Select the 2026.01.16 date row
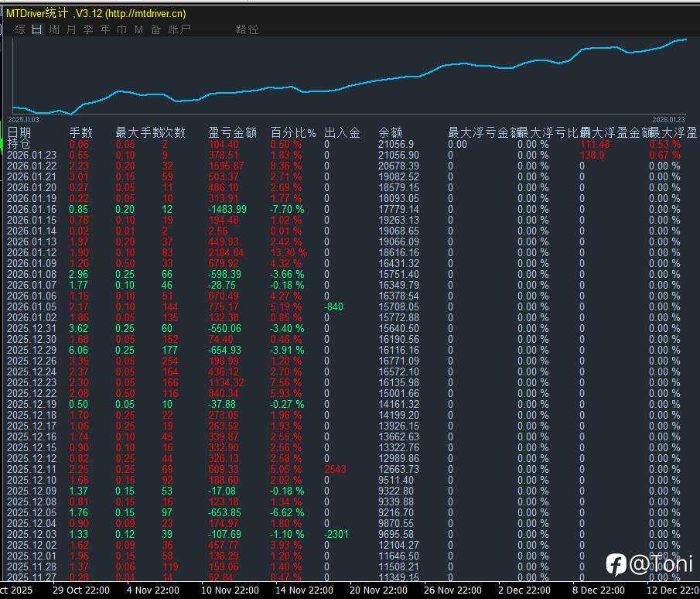This screenshot has width=700, height=599. (32, 209)
